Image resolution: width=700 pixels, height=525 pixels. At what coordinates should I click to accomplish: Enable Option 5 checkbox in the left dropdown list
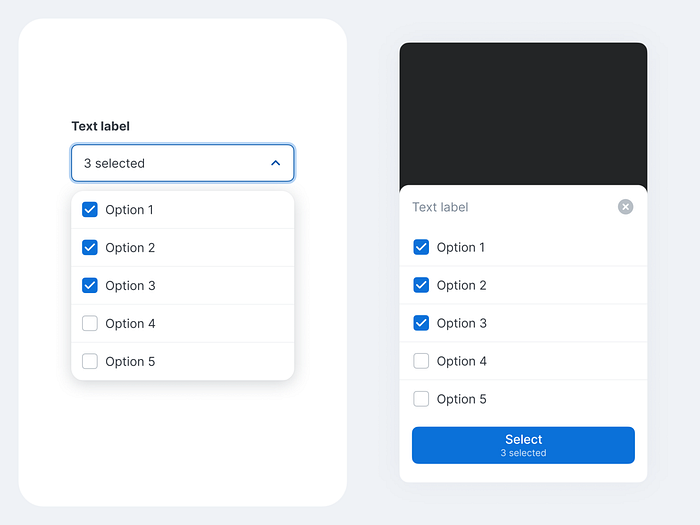click(x=90, y=362)
